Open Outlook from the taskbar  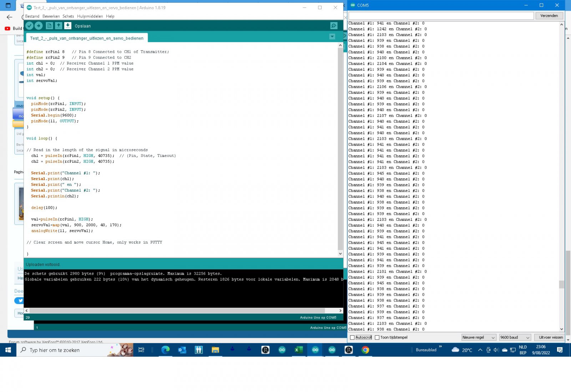(x=182, y=350)
